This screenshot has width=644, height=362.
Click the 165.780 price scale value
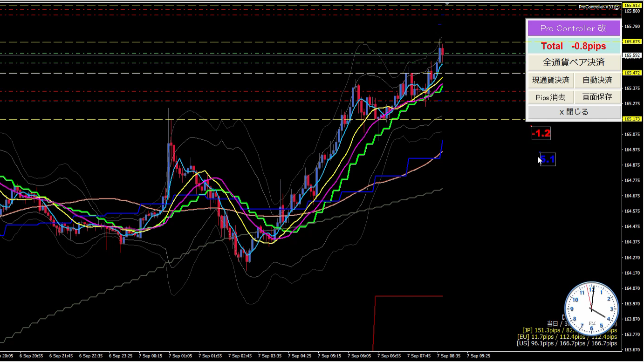pos(632,27)
